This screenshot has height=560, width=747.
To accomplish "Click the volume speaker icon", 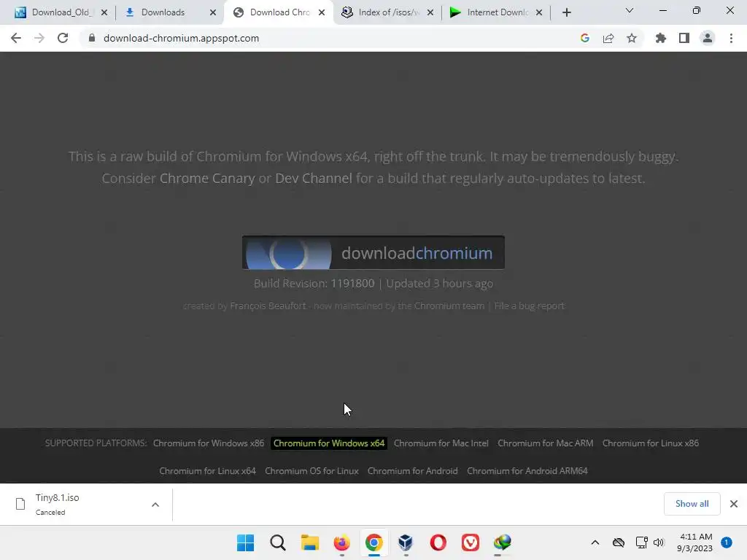I will tap(659, 542).
